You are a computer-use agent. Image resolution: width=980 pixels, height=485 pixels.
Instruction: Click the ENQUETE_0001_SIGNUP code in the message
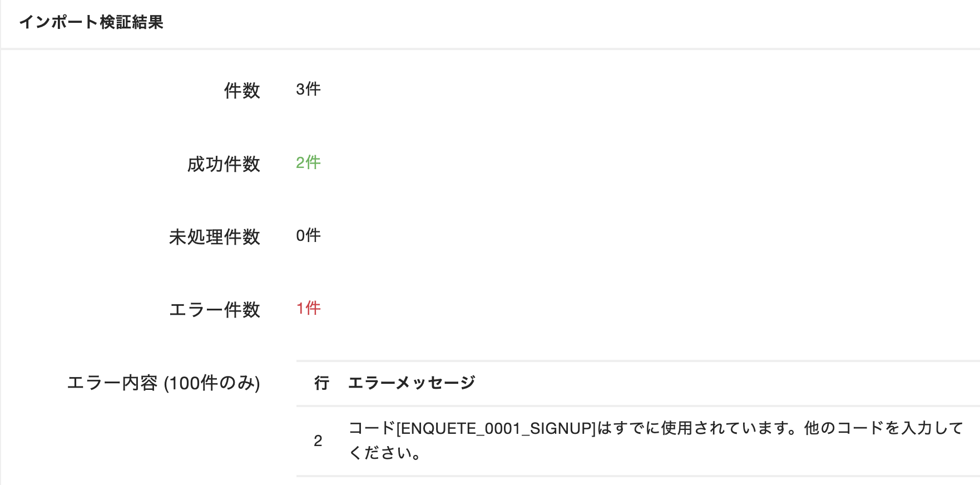496,428
